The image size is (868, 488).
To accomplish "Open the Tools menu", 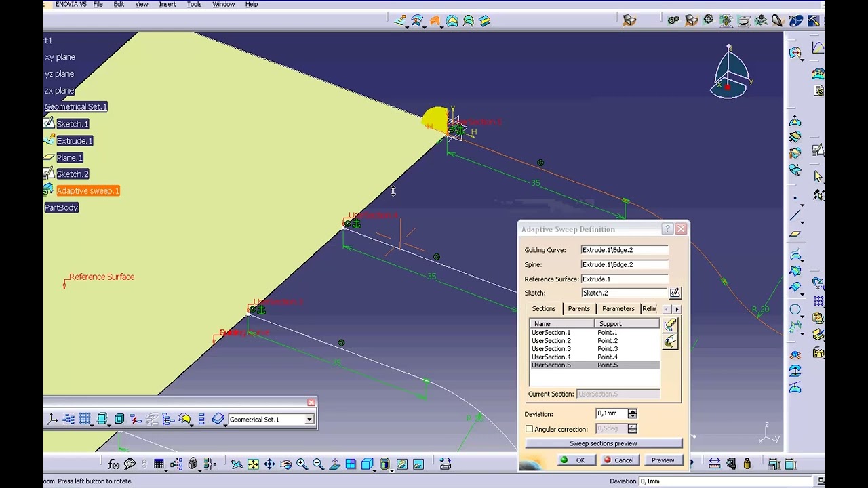I will pyautogui.click(x=194, y=4).
